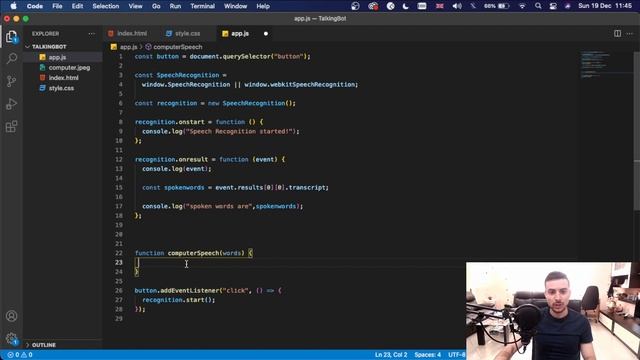Open the Help menu
The width and height of the screenshot is (640, 360).
263,6
